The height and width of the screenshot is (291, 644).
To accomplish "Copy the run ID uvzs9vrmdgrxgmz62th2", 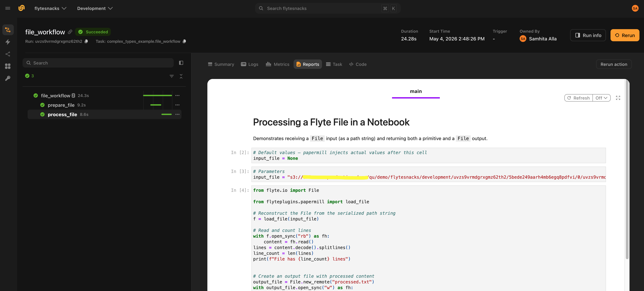I will point(86,41).
